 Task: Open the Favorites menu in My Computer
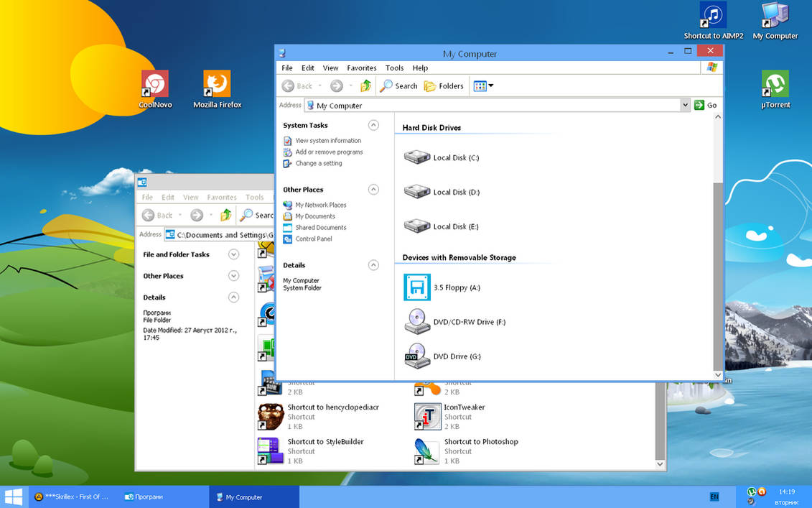coord(361,68)
